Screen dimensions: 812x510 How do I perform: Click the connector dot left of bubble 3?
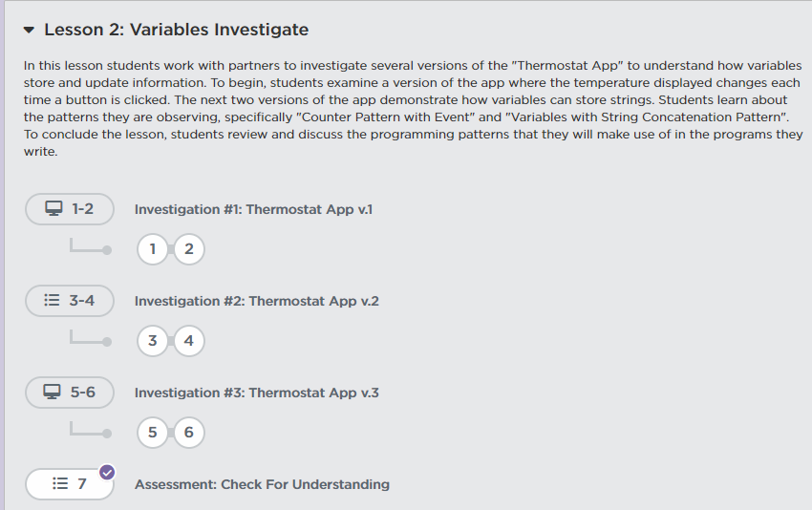(107, 342)
